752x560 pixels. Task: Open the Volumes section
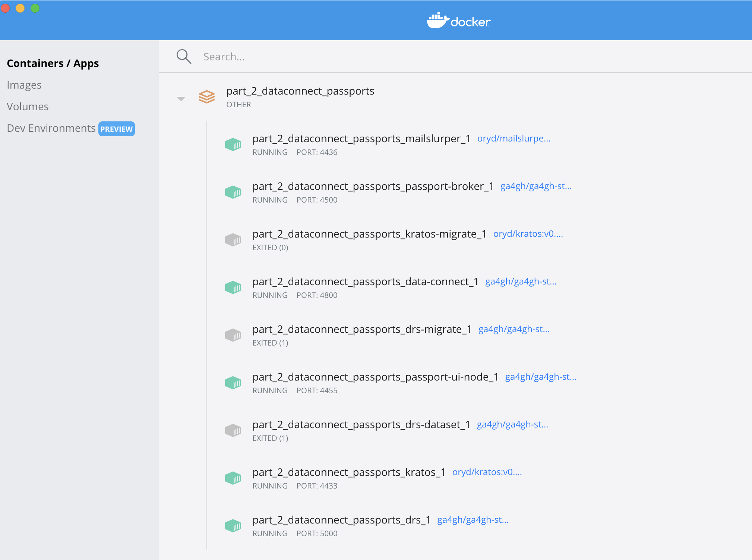pyautogui.click(x=28, y=106)
